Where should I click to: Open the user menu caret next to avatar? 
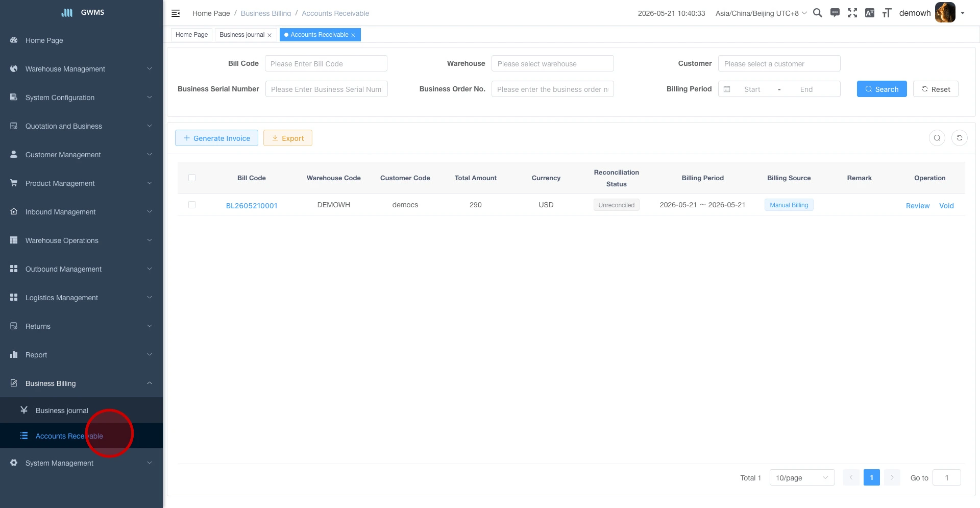963,13
